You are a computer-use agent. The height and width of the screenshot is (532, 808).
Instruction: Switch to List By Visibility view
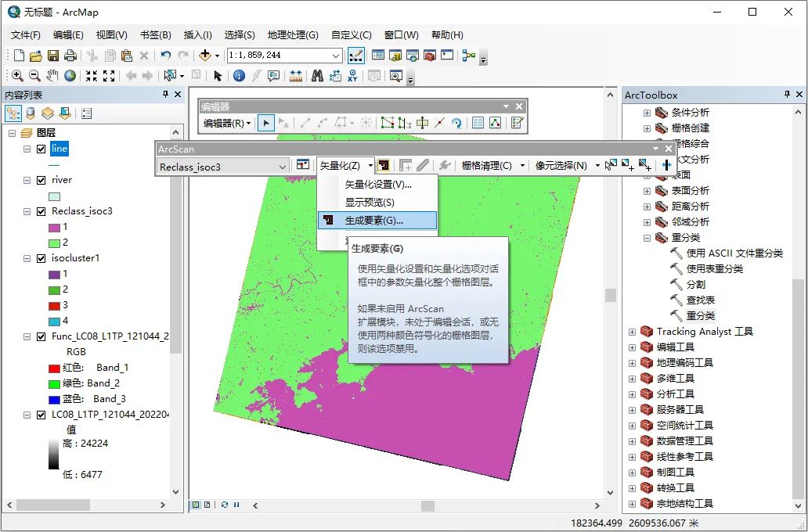click(x=48, y=113)
